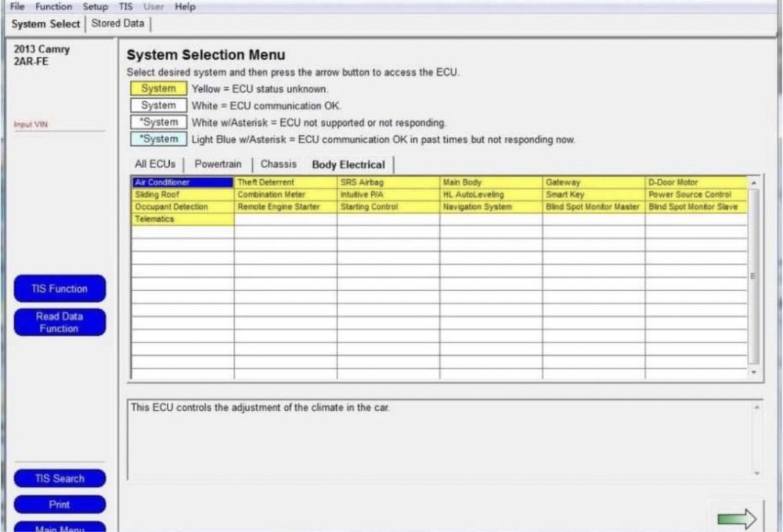Select the Smart Key system
This screenshot has width=783, height=532.
[x=594, y=194]
